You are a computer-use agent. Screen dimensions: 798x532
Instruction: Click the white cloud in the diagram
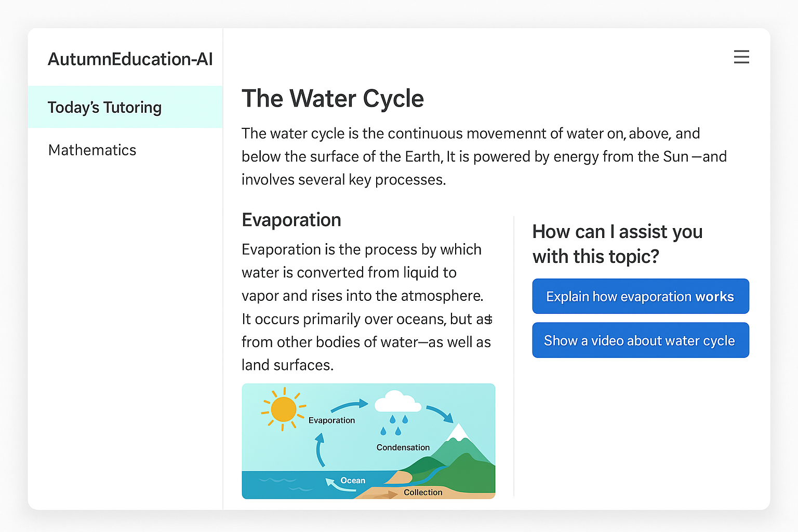pyautogui.click(x=397, y=402)
